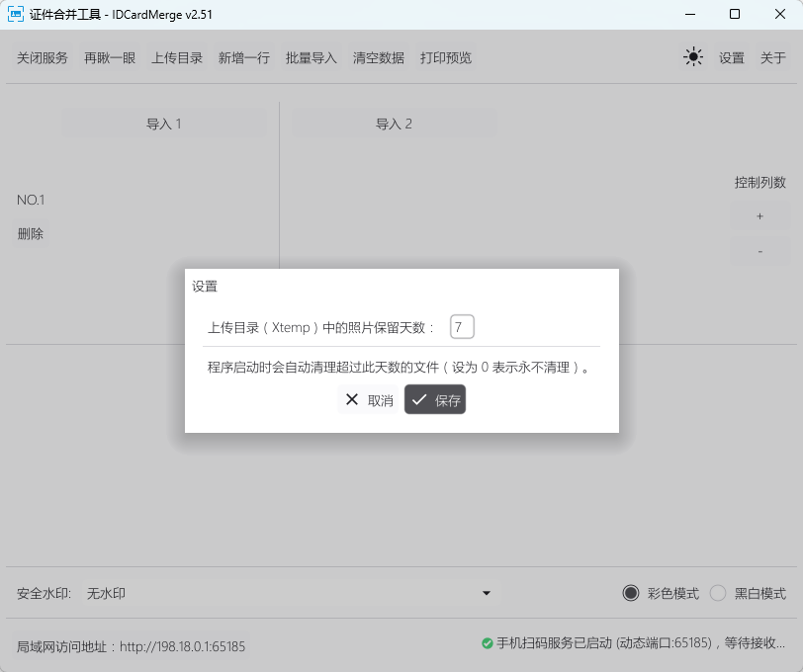The width and height of the screenshot is (803, 672).
Task: Click the 导入 2 button
Action: point(394,124)
